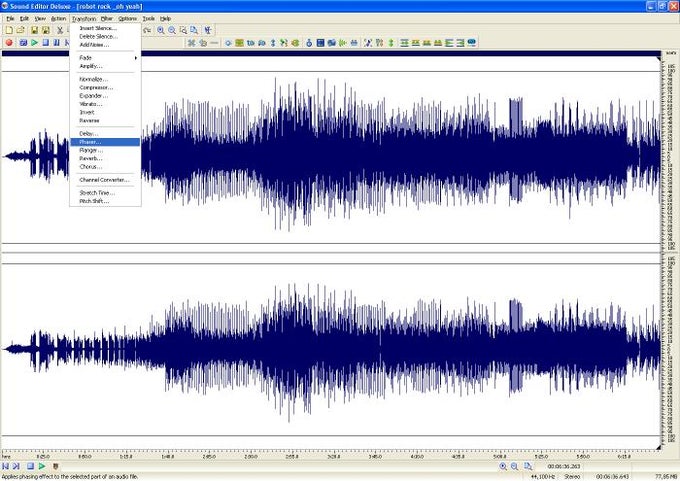This screenshot has width=680, height=481.
Task: Expand the Fade submenu
Action: click(105, 58)
